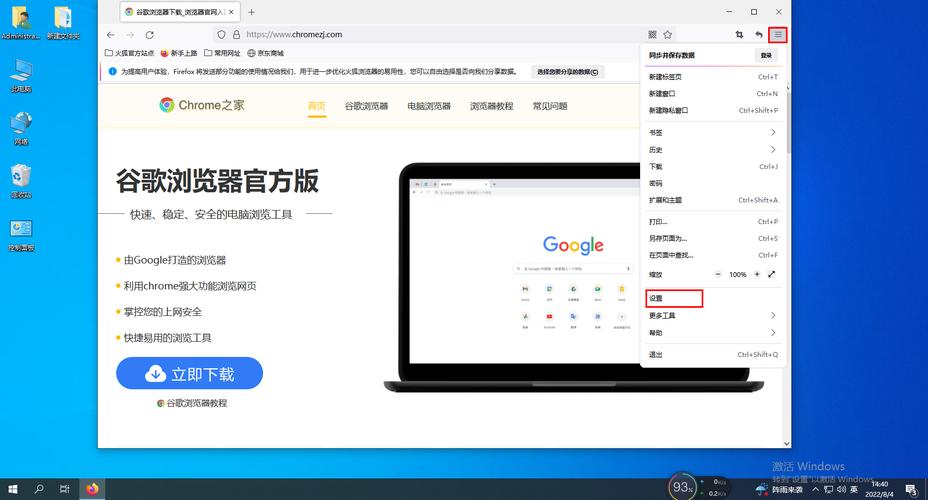
Task: Open 下载 from the menu
Action: coord(713,167)
